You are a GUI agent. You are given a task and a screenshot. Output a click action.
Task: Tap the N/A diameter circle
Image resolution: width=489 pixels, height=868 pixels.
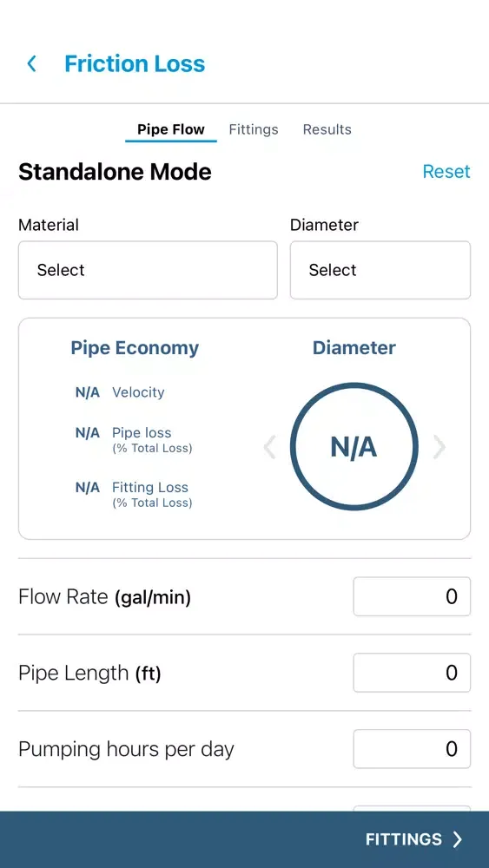(x=354, y=446)
